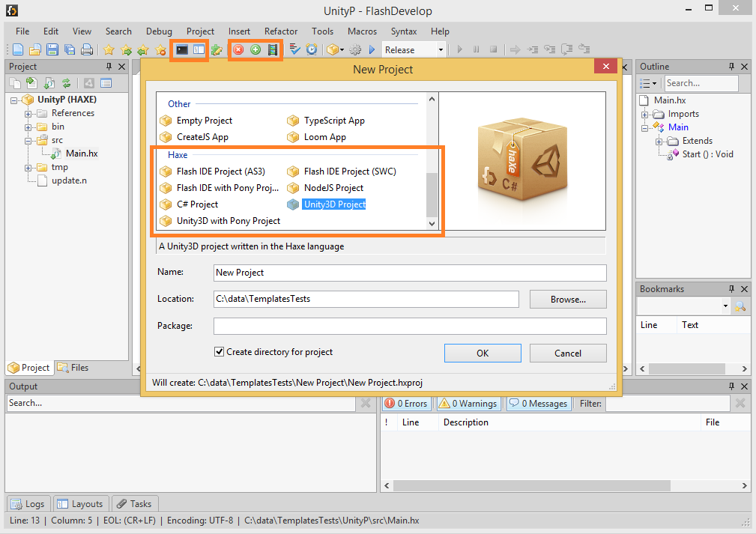The width and height of the screenshot is (756, 534).
Task: Collapse the UnityP (HAXE) tree root
Action: tap(14, 100)
